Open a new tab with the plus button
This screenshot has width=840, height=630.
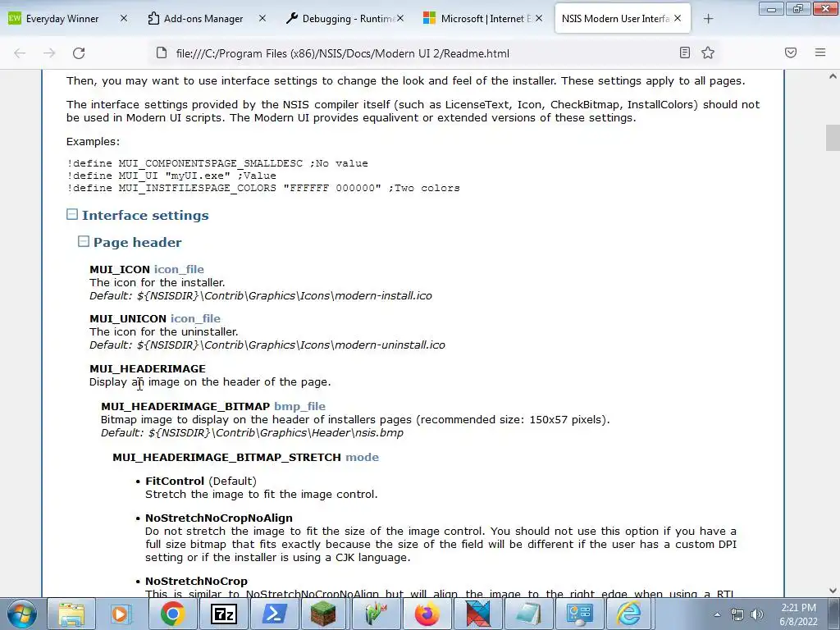coord(708,19)
